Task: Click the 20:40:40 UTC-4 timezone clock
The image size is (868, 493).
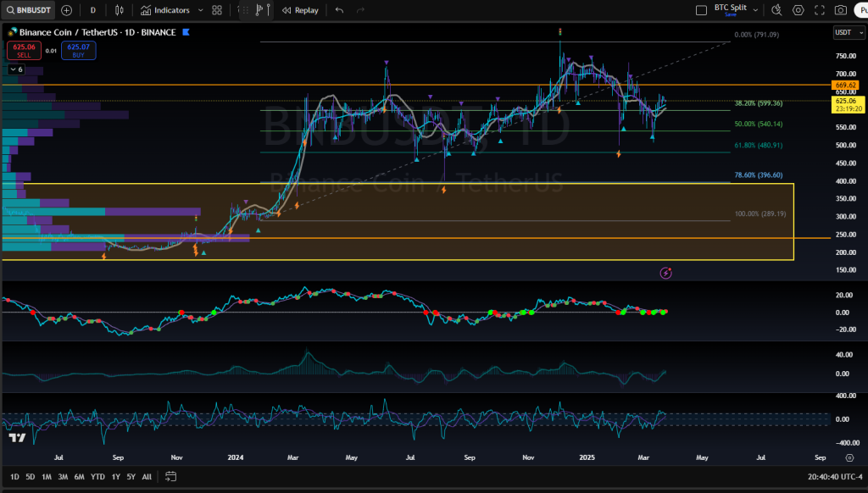Action: [x=835, y=476]
